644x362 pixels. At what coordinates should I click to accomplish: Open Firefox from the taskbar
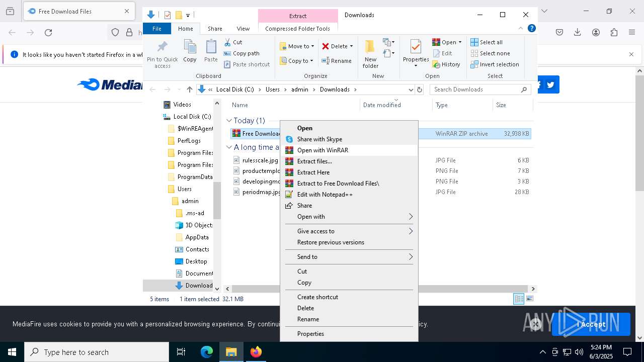click(x=256, y=352)
